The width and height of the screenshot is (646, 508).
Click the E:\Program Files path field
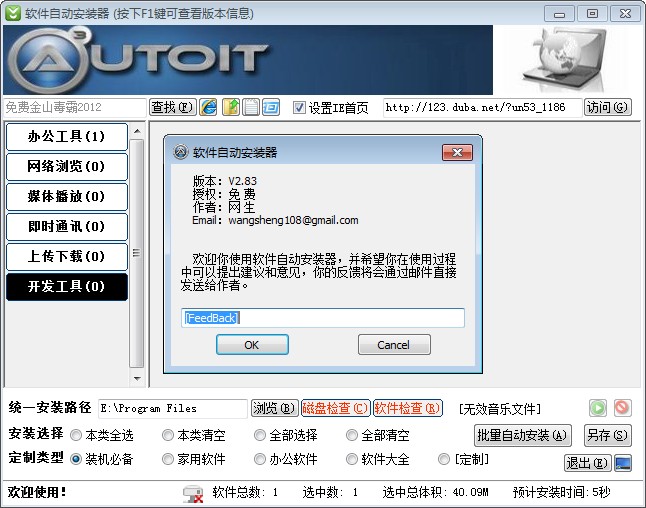(x=173, y=408)
